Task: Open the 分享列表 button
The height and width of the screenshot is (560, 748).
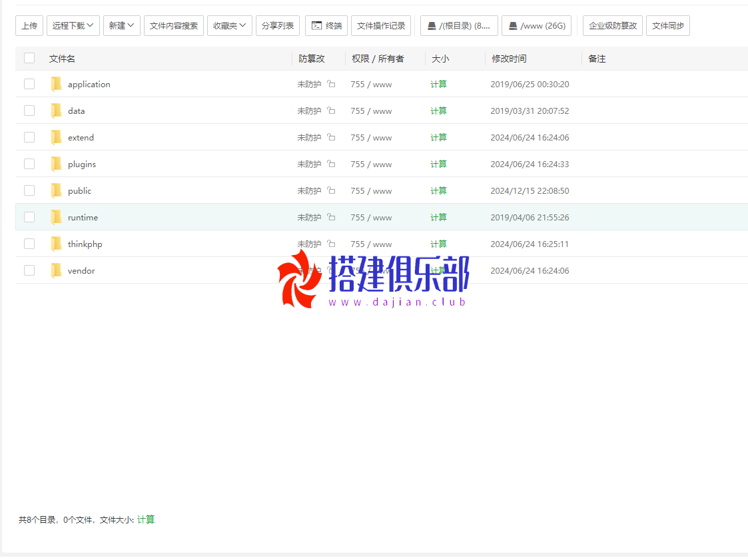Action: pos(278,26)
